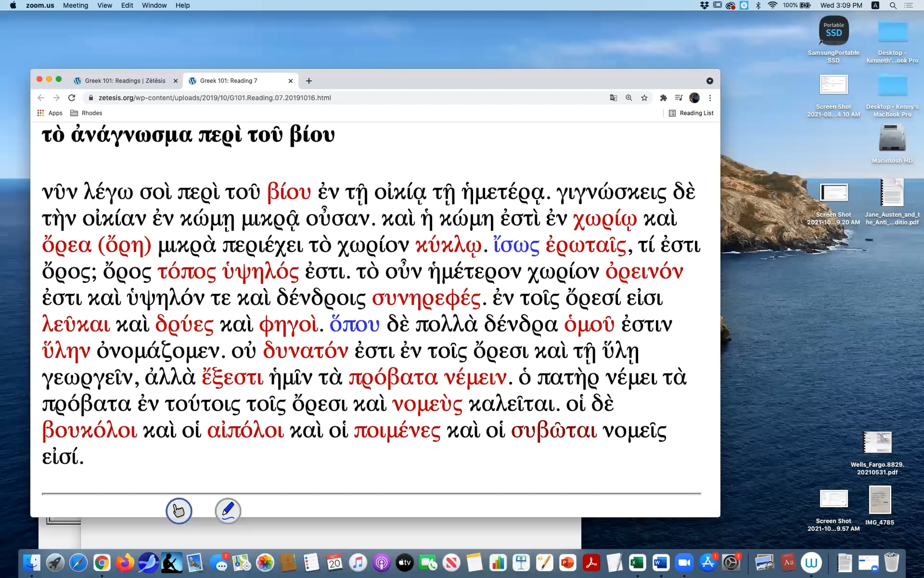Select the Macintosh HD desktop icon
This screenshot has width=924, height=578.
[x=892, y=143]
